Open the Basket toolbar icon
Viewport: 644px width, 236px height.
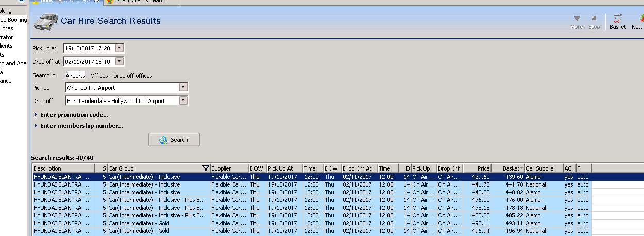click(x=618, y=22)
